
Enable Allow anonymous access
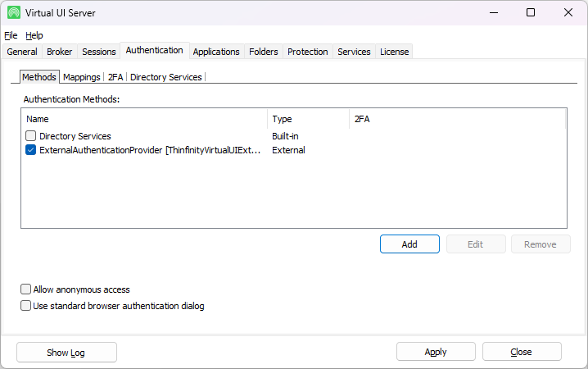point(26,289)
